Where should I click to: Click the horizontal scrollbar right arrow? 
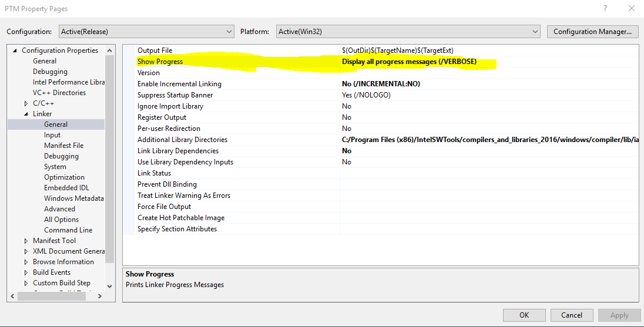tap(100, 296)
